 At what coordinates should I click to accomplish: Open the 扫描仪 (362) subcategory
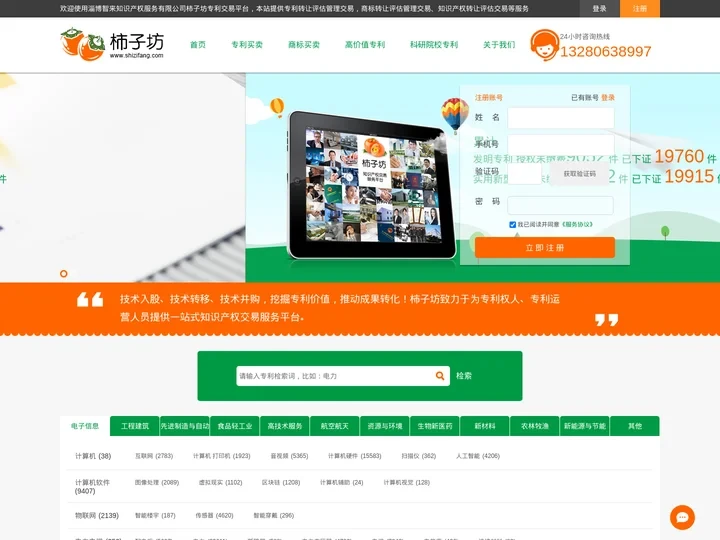419,456
